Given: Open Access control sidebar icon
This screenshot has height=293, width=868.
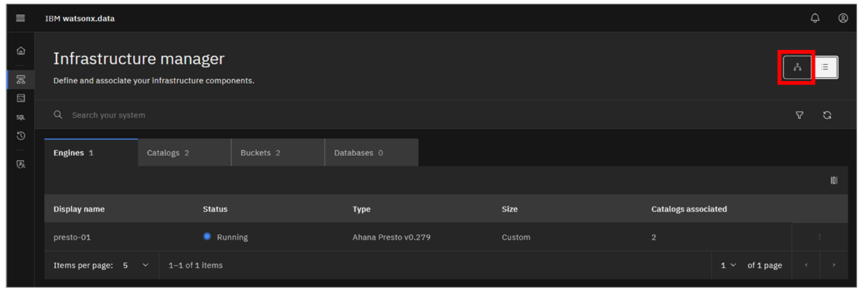Looking at the screenshot, I should [21, 164].
